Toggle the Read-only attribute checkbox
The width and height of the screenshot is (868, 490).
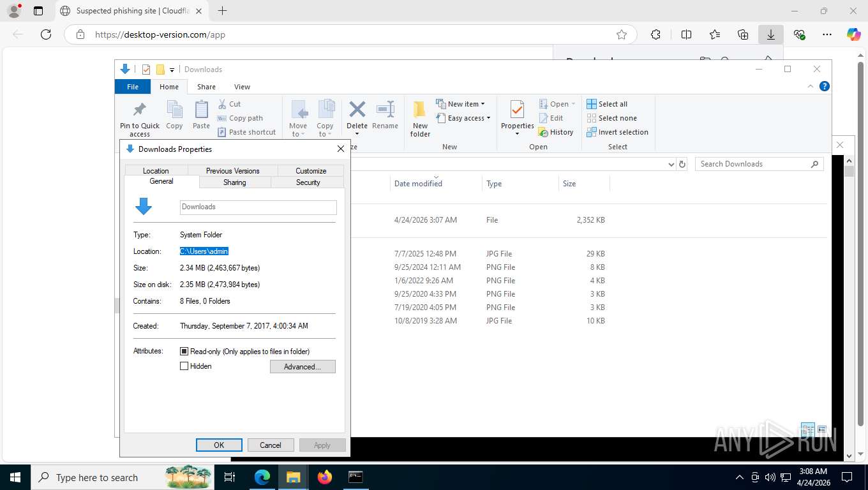click(x=184, y=352)
